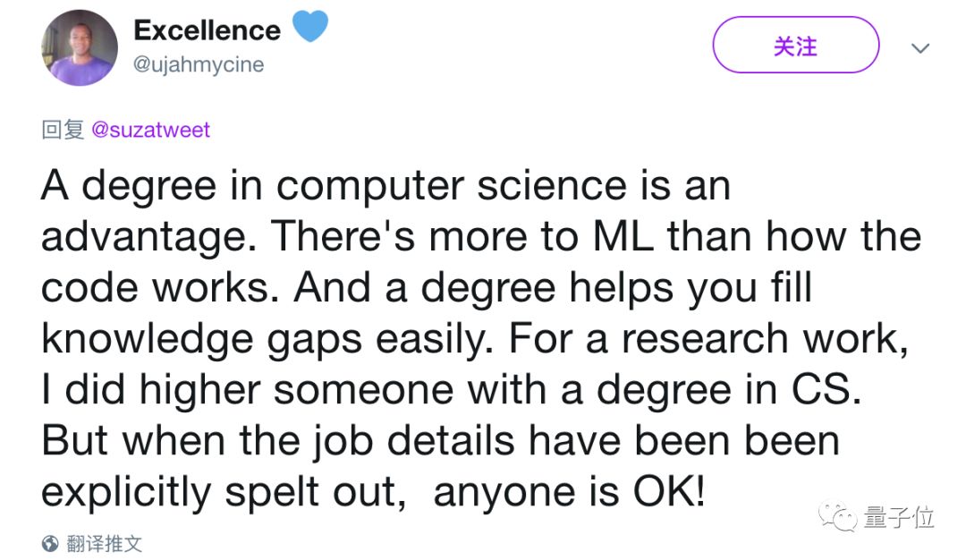Expand the chevron menu beside 关注

click(x=919, y=47)
